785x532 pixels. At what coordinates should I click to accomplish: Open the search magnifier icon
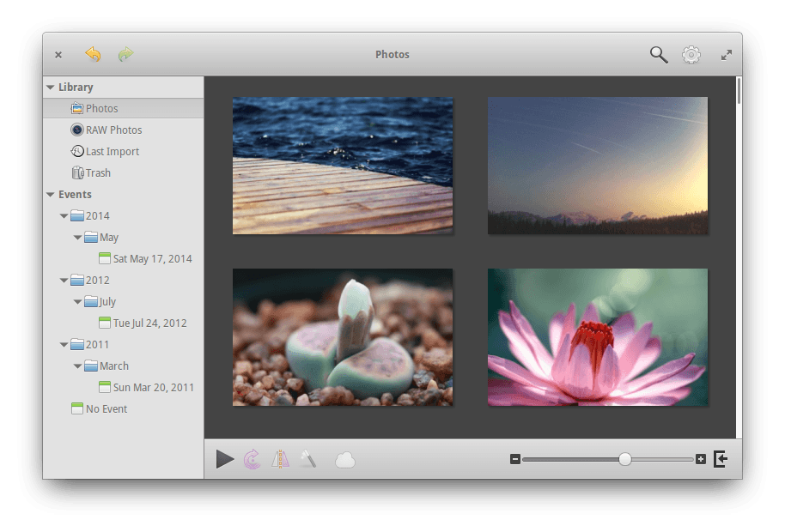point(659,55)
